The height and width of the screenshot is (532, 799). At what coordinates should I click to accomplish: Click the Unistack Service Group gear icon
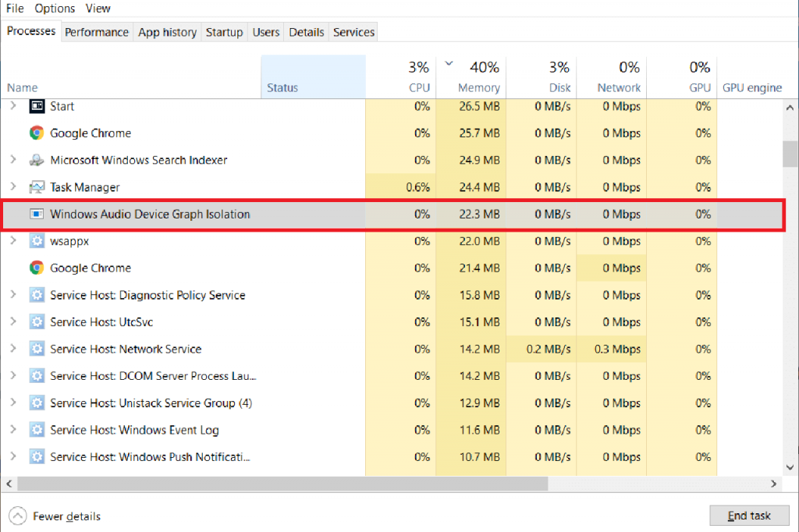(x=37, y=403)
